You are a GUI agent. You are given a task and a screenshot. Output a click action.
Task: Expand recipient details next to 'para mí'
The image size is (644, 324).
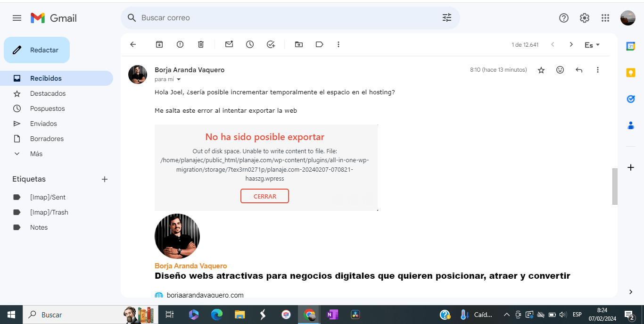[179, 80]
